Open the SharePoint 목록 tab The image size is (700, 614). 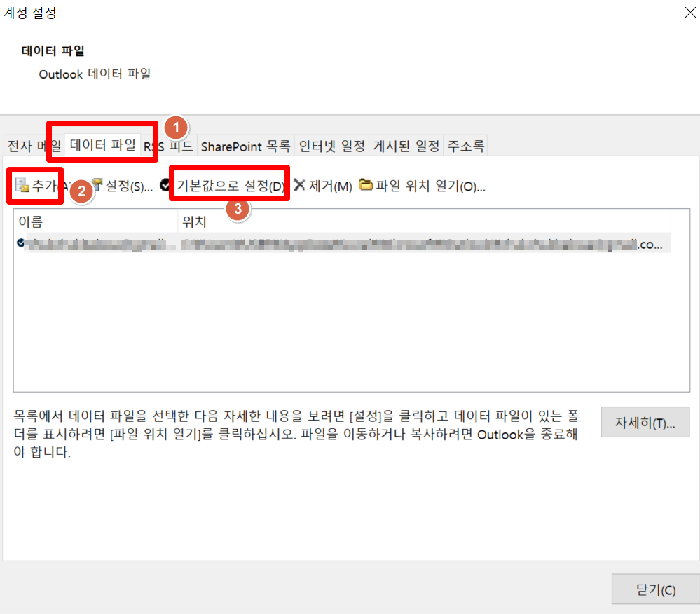245,146
